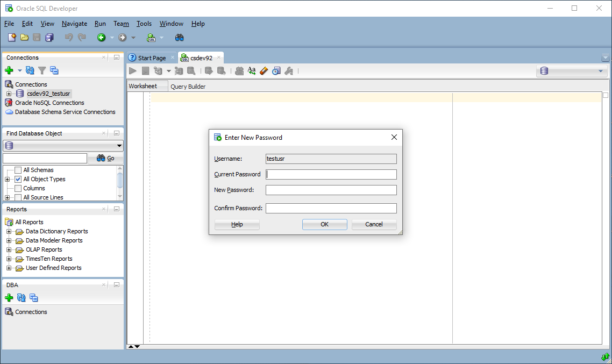Click the Cancel button in password dialog
The image size is (612, 364).
(x=374, y=225)
